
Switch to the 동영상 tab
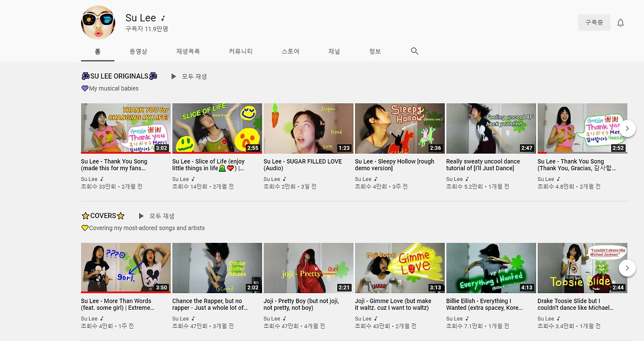(x=138, y=51)
